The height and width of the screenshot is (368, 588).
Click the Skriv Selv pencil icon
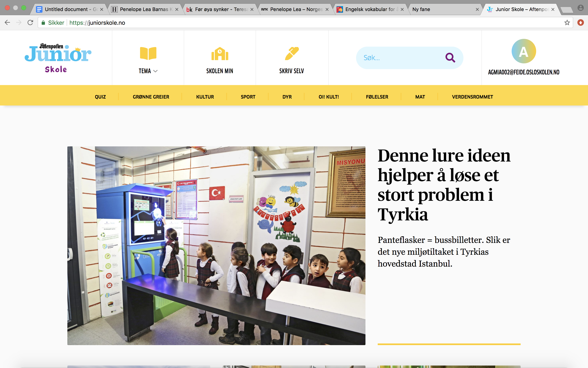pos(292,53)
